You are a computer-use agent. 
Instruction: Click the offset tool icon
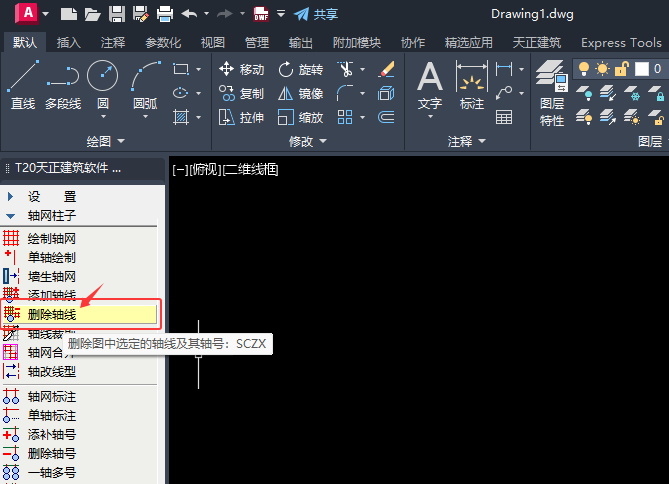386,117
